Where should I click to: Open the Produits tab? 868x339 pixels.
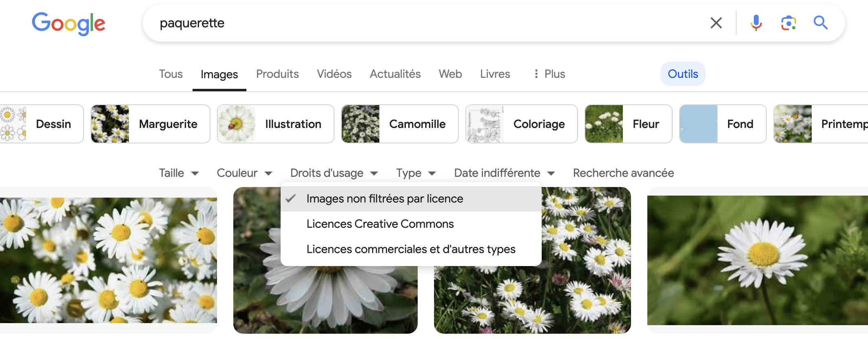(277, 74)
